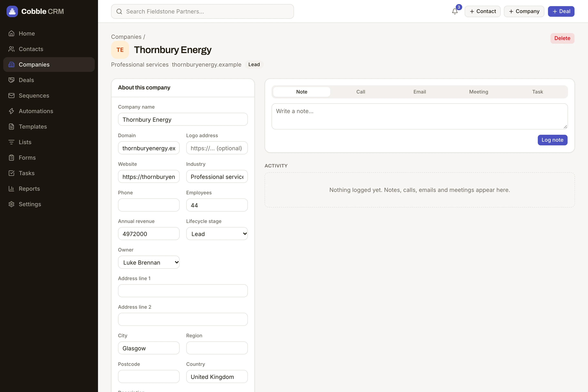
Task: Click the Tasks checkbox icon
Action: tap(11, 173)
